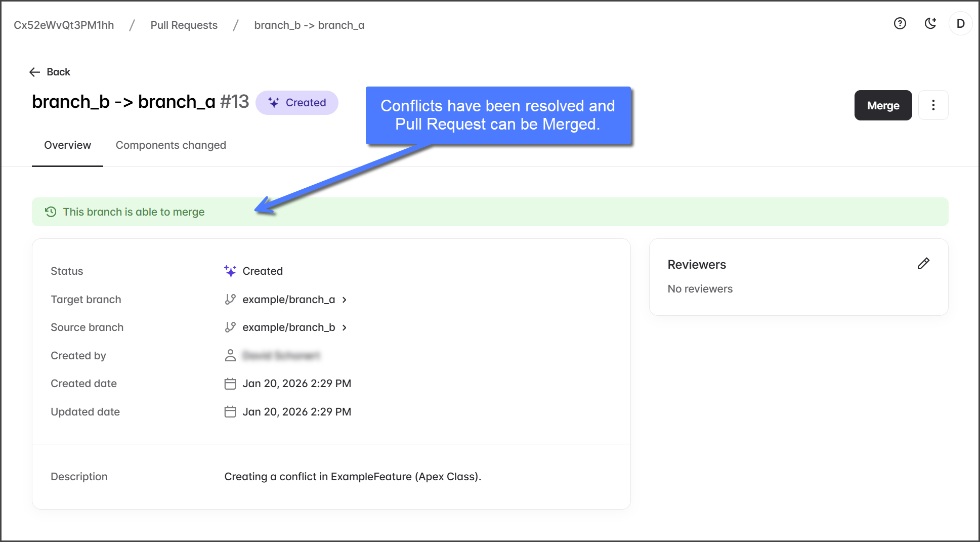Click the help question mark icon
980x542 pixels.
pyautogui.click(x=900, y=24)
